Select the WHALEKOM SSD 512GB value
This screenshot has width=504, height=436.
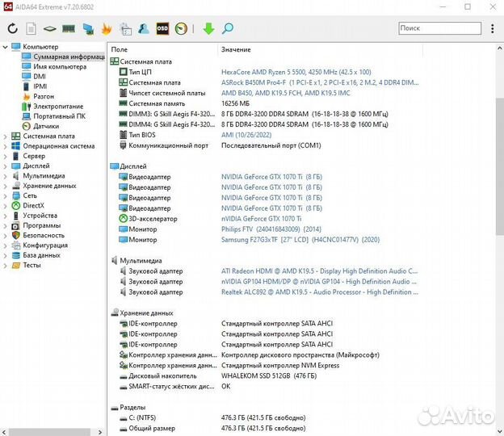(269, 376)
